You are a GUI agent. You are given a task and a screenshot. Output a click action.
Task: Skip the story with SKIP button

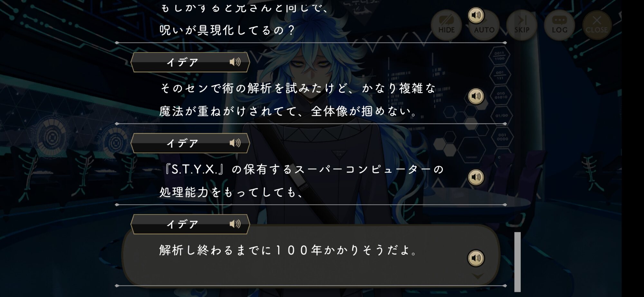click(x=522, y=25)
